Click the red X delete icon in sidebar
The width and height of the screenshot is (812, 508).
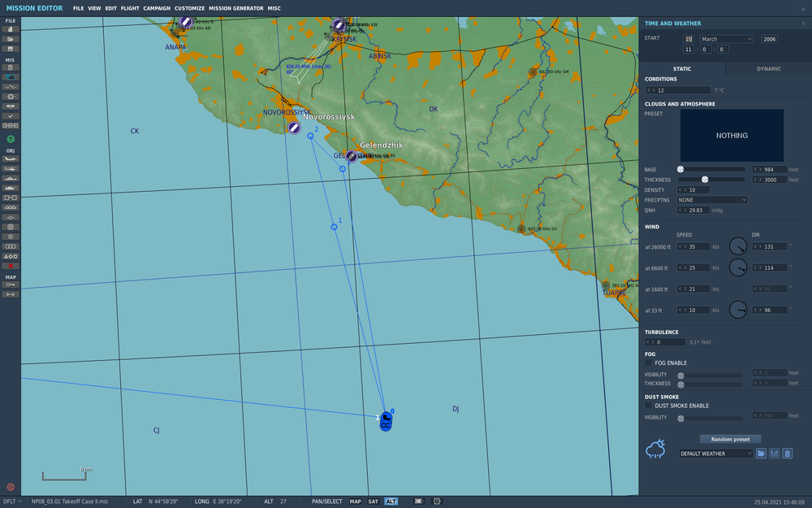pos(11,266)
